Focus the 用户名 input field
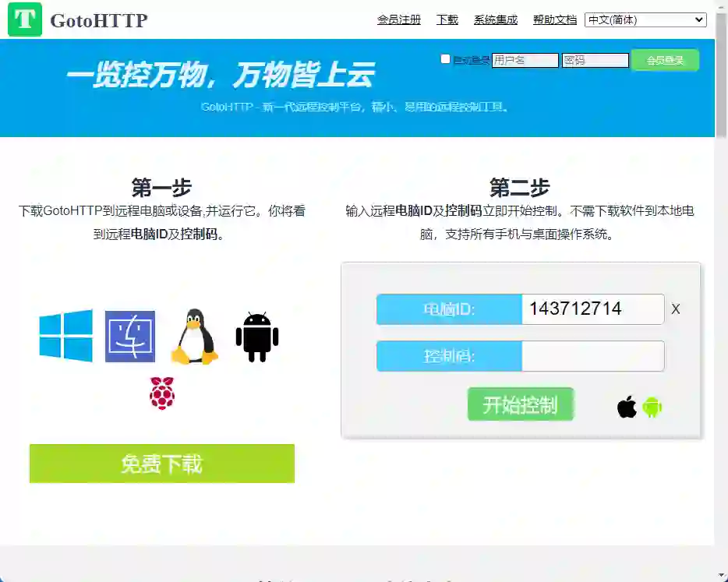728x582 pixels. click(525, 60)
